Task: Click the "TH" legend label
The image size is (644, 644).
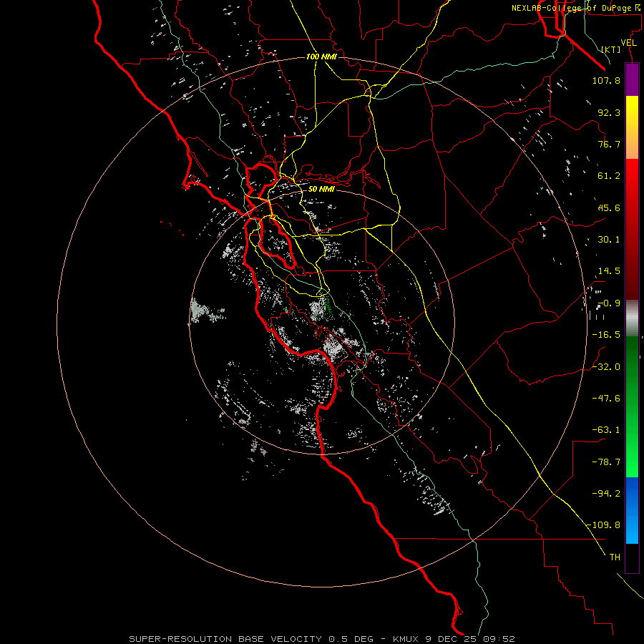Action: point(615,557)
